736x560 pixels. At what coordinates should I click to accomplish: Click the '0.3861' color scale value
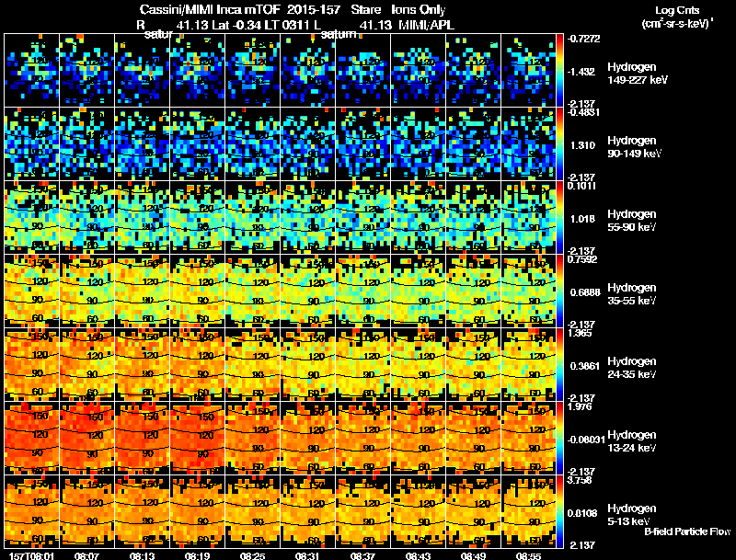tap(585, 366)
